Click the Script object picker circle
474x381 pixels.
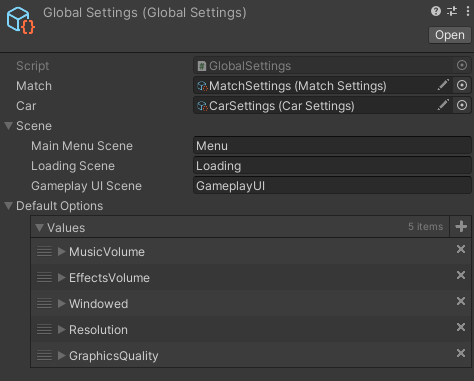[462, 65]
